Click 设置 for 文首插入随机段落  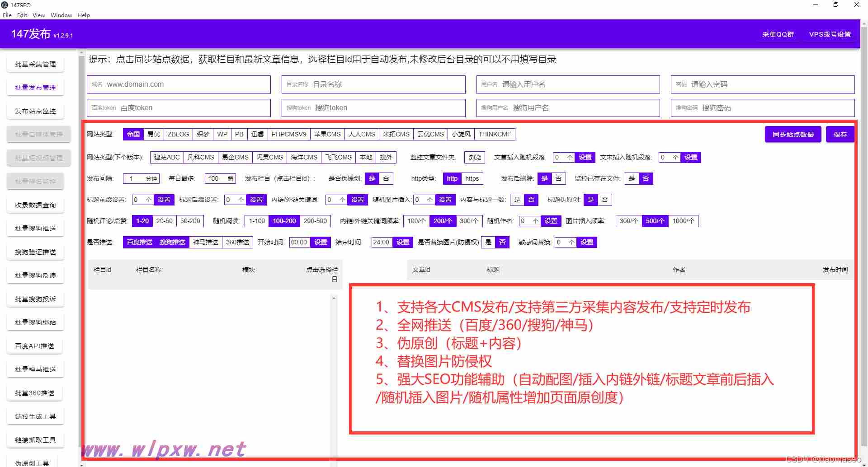tap(585, 157)
